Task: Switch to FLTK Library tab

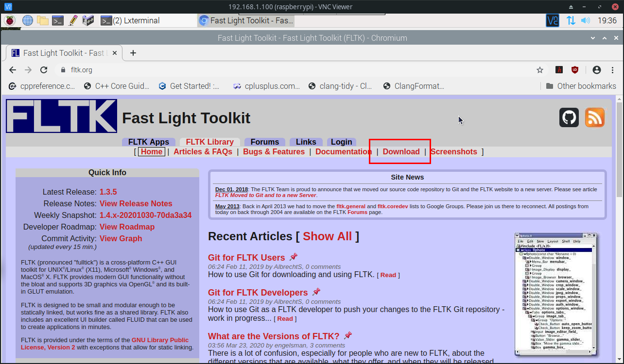Action: click(210, 142)
